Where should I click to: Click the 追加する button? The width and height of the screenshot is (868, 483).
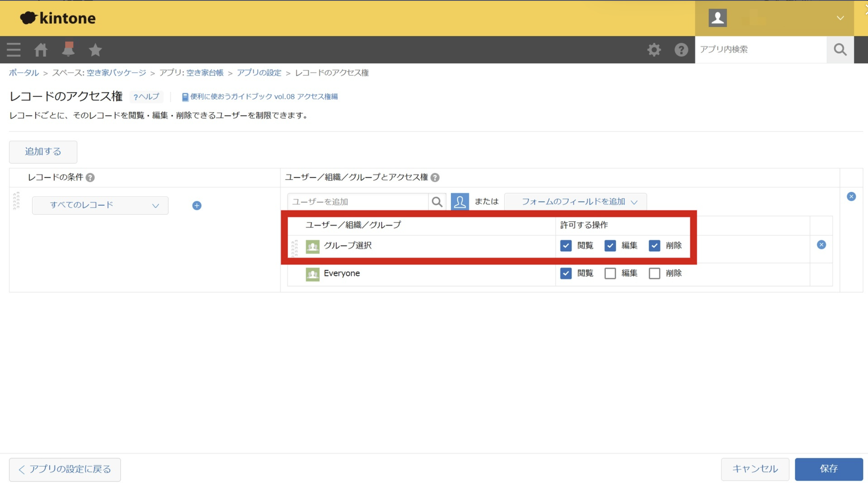[x=43, y=151]
